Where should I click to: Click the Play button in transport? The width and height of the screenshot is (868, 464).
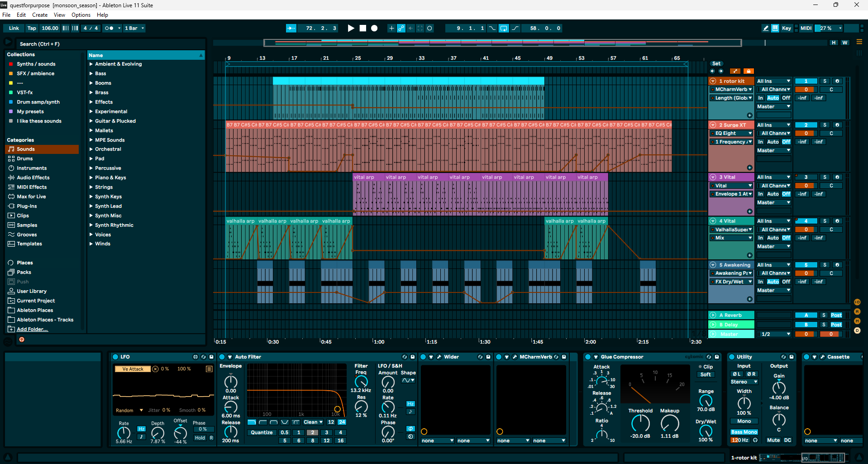click(x=351, y=28)
